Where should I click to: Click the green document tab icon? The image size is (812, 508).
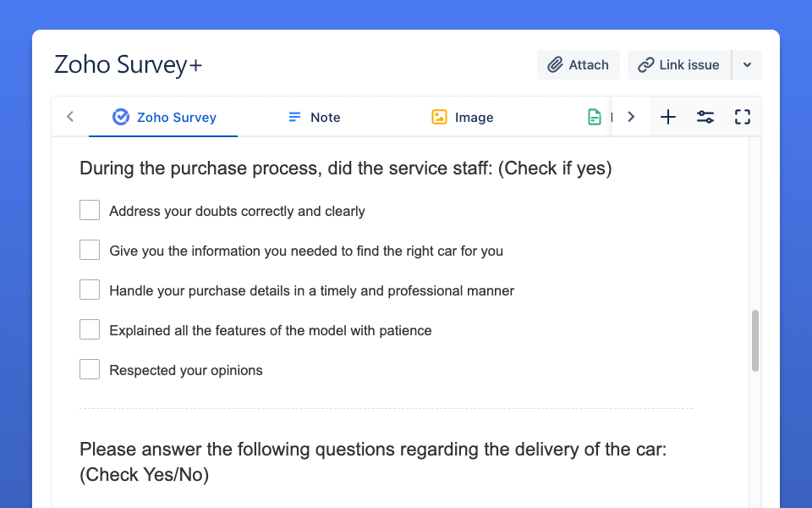click(595, 118)
